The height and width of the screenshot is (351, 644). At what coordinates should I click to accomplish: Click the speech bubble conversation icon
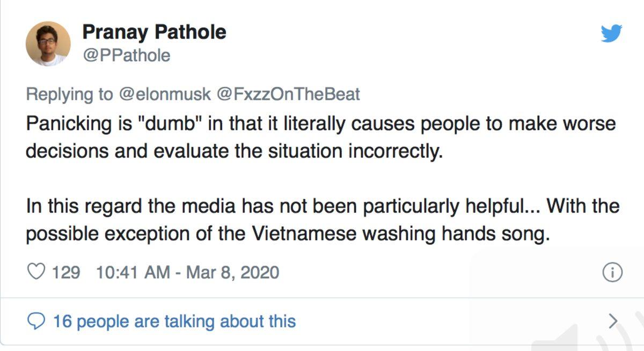tap(36, 321)
